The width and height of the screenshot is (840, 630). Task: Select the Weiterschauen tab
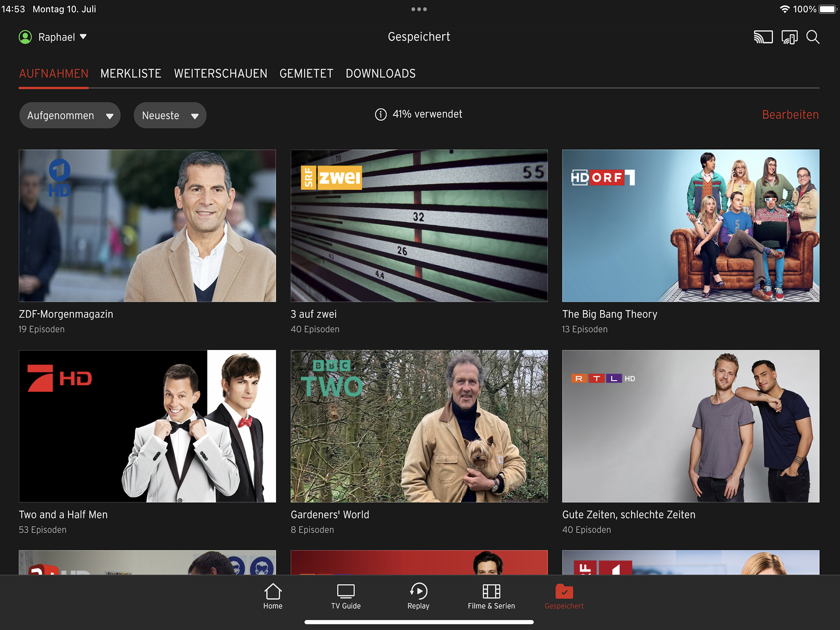pos(220,74)
